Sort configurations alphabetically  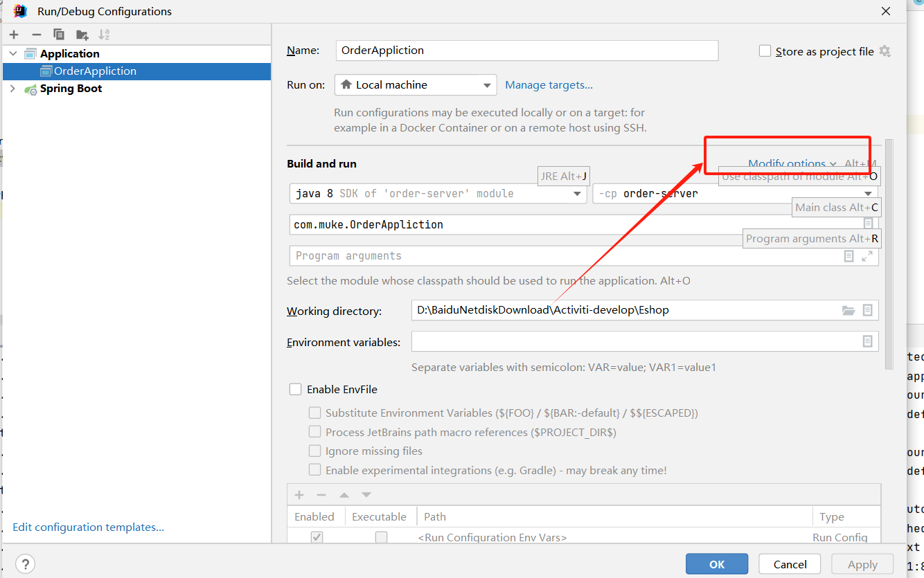coord(104,35)
